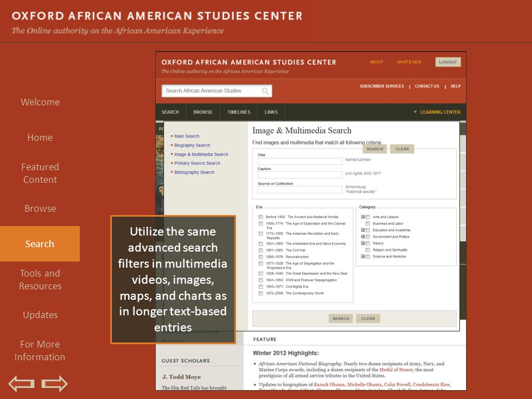Check Religion and Spirituality category

tap(367, 250)
